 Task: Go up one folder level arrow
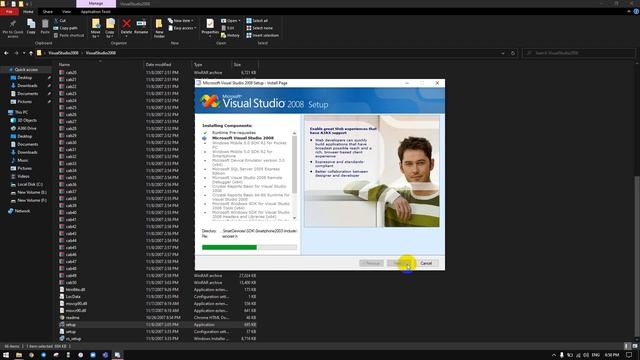(31, 53)
